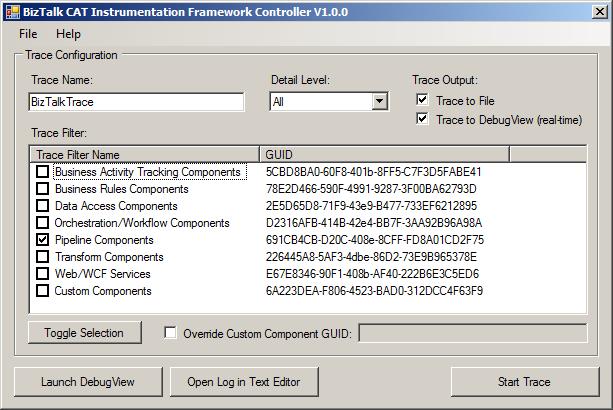Uncheck Trace to DebugView (real-time) checkbox
613x410 pixels.
pyautogui.click(x=422, y=118)
